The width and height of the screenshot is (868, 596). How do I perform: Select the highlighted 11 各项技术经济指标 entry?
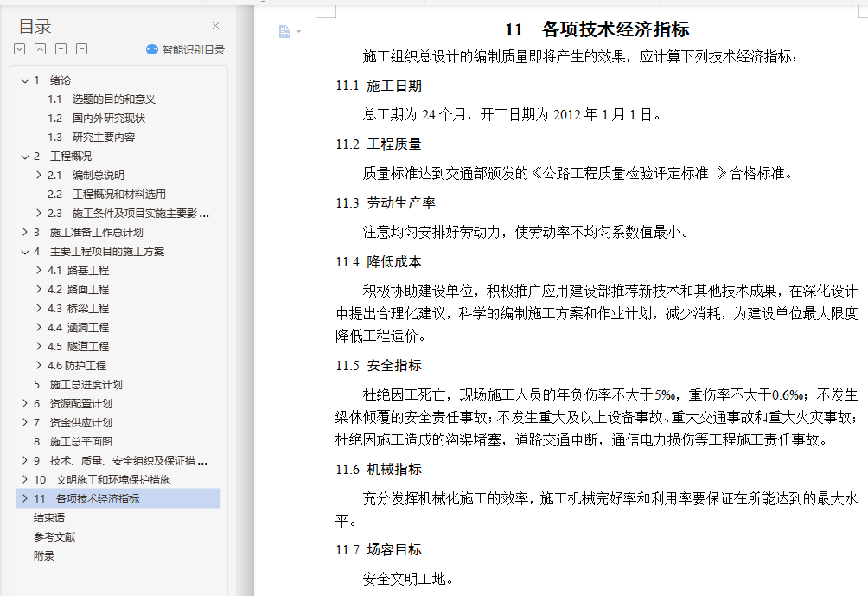119,498
